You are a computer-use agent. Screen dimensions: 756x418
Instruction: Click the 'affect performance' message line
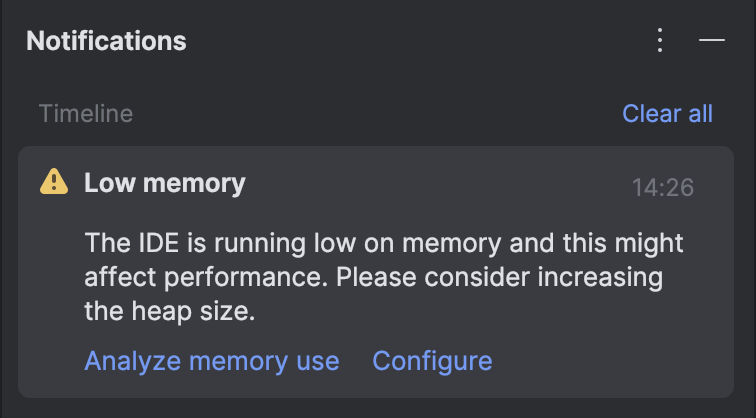(374, 277)
